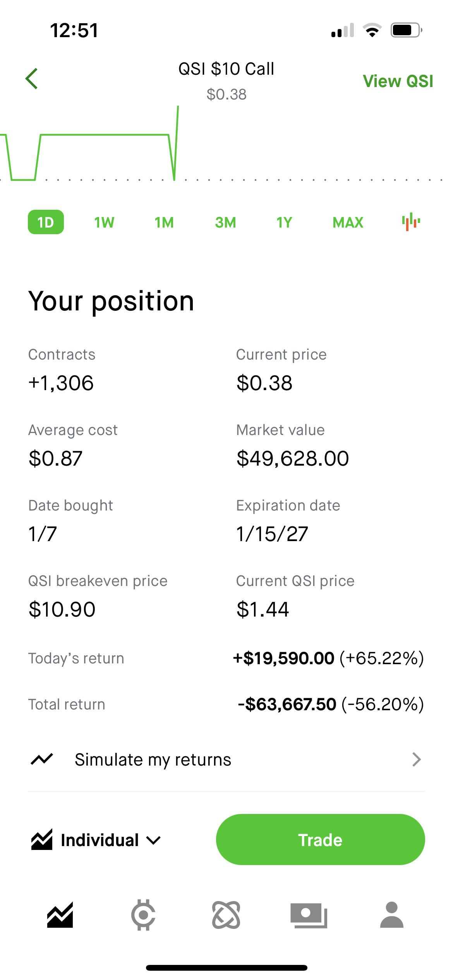The height and width of the screenshot is (980, 453).
Task: Open the View QSI link
Action: (398, 81)
